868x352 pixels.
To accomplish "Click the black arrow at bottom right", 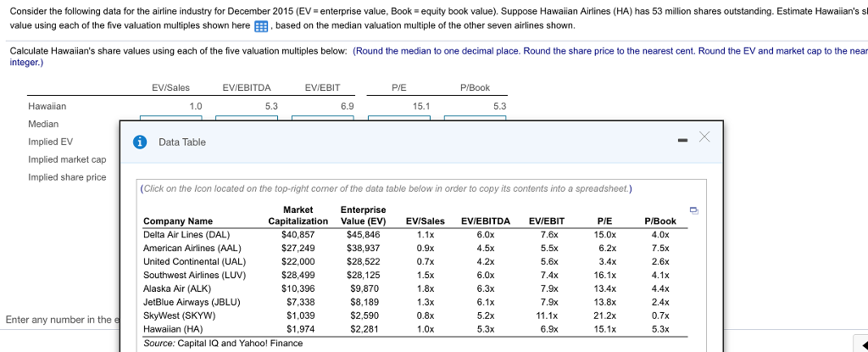I will tap(864, 345).
